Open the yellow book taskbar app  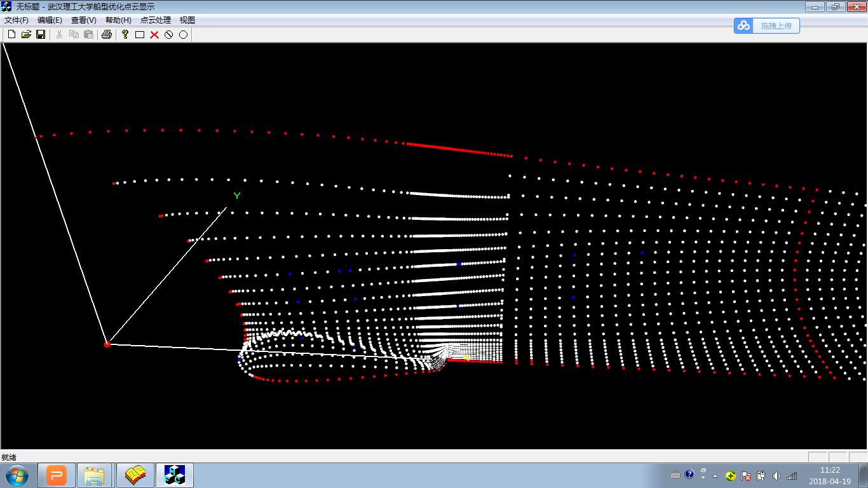(x=135, y=475)
